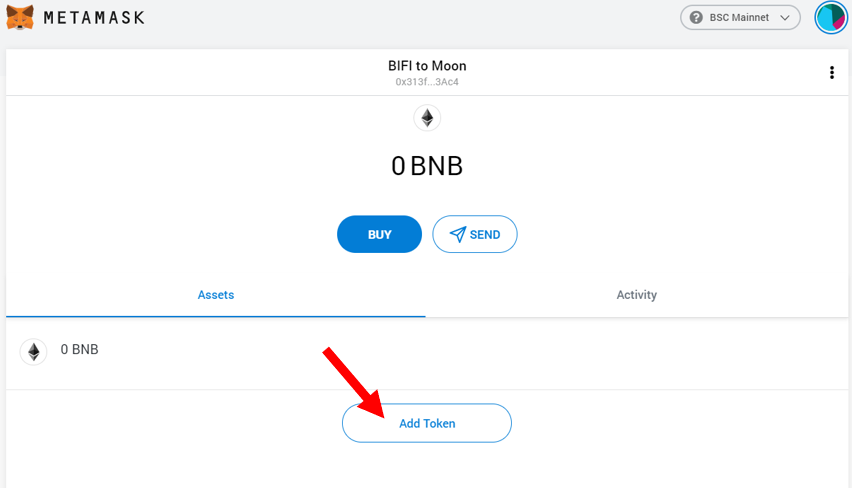
Task: Open the three-dot account options menu
Action: [832, 72]
